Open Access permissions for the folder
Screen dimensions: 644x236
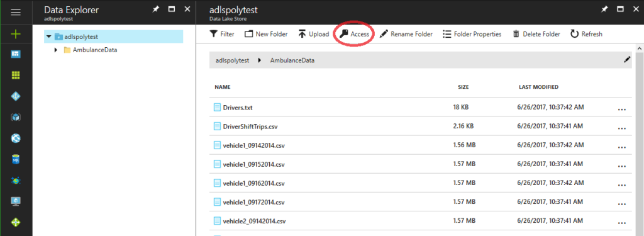pos(355,34)
